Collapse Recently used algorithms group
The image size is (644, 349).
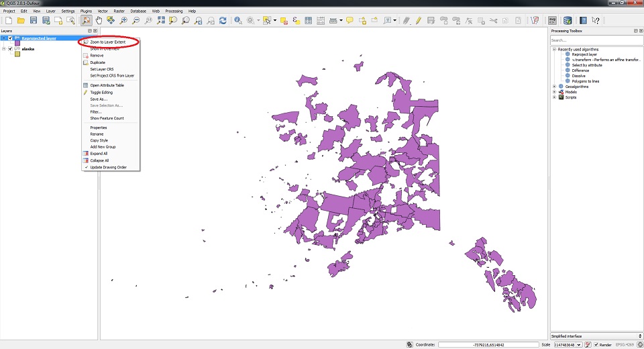point(554,49)
